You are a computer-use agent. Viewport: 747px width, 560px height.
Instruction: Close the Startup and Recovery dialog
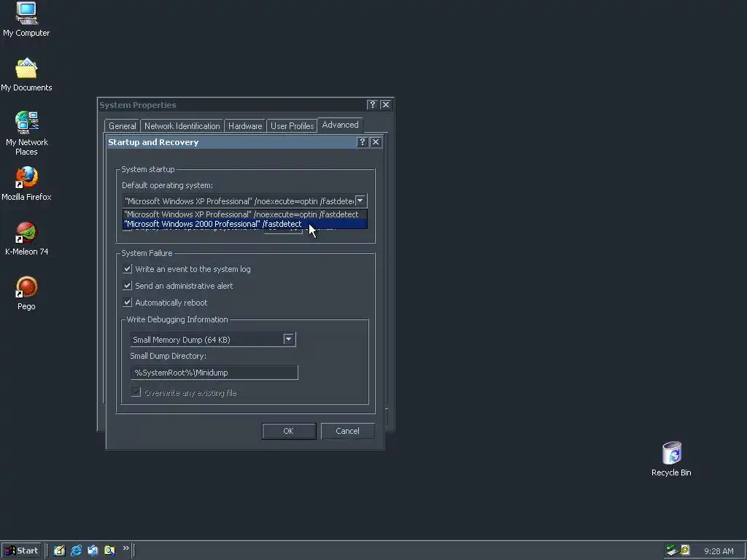point(376,142)
